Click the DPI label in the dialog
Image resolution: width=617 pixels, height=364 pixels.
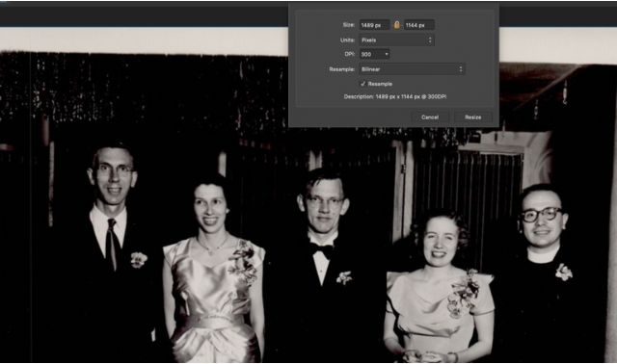(x=349, y=54)
